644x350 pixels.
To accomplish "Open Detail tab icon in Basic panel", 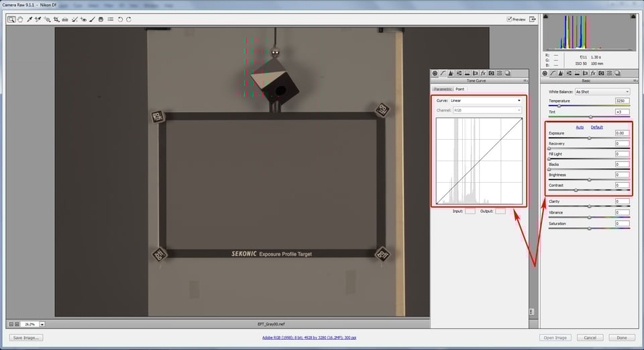I will click(x=561, y=73).
